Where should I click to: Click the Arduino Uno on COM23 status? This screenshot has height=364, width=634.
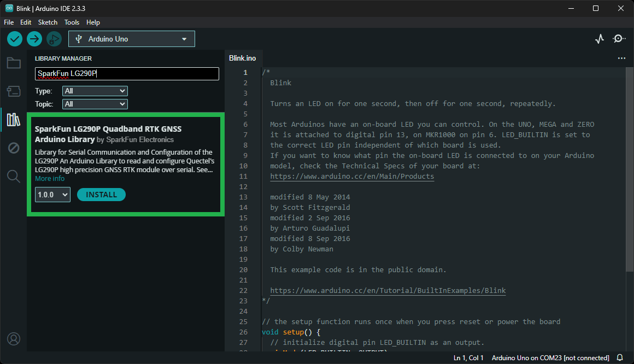[x=550, y=357]
